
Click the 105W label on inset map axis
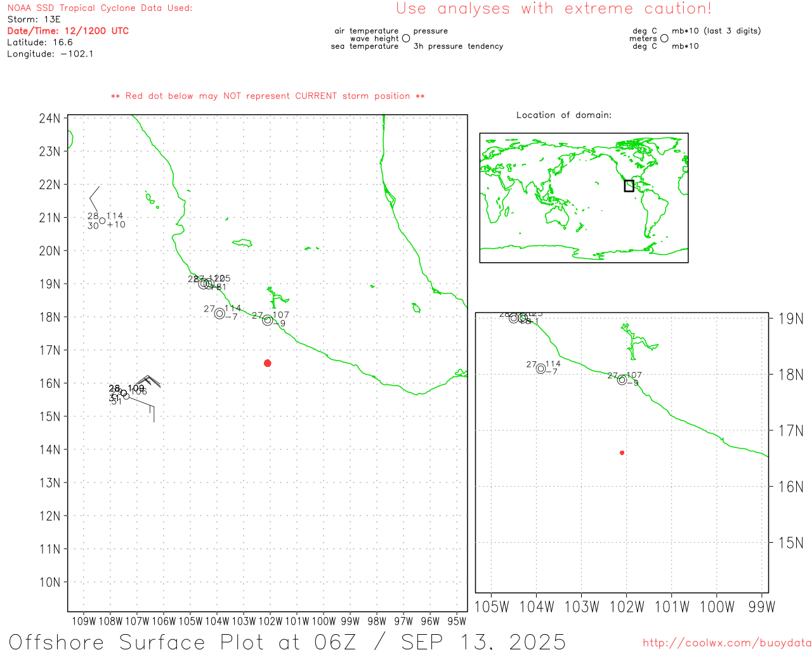(492, 607)
